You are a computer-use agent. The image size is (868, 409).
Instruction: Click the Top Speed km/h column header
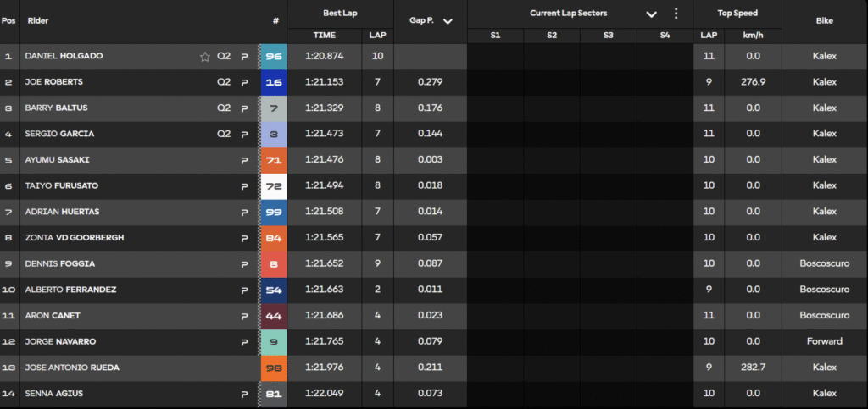click(754, 35)
